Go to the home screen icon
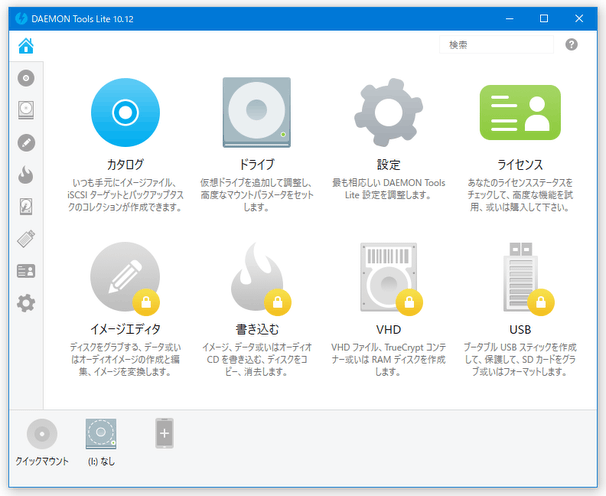This screenshot has height=496, width=606. click(26, 46)
